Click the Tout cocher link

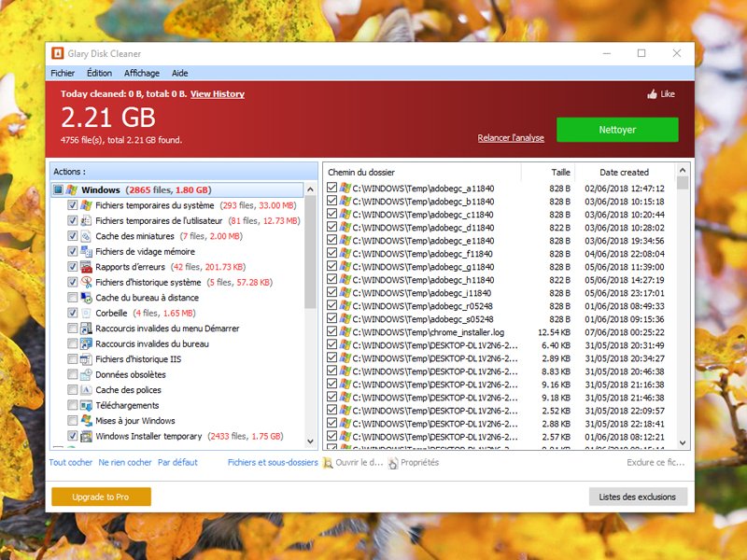click(x=71, y=462)
